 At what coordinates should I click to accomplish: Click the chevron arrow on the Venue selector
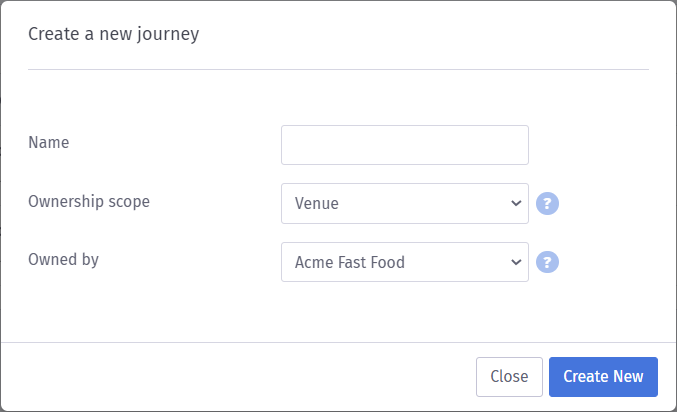point(516,204)
